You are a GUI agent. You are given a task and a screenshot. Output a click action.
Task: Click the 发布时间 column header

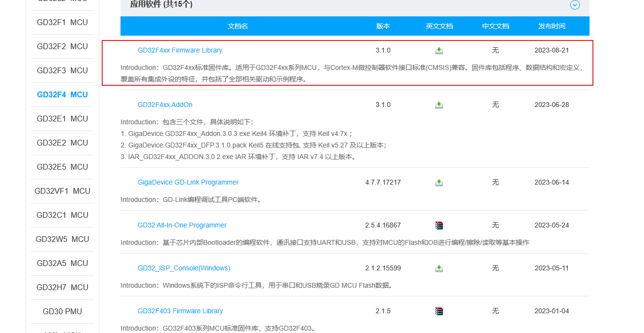(552, 26)
